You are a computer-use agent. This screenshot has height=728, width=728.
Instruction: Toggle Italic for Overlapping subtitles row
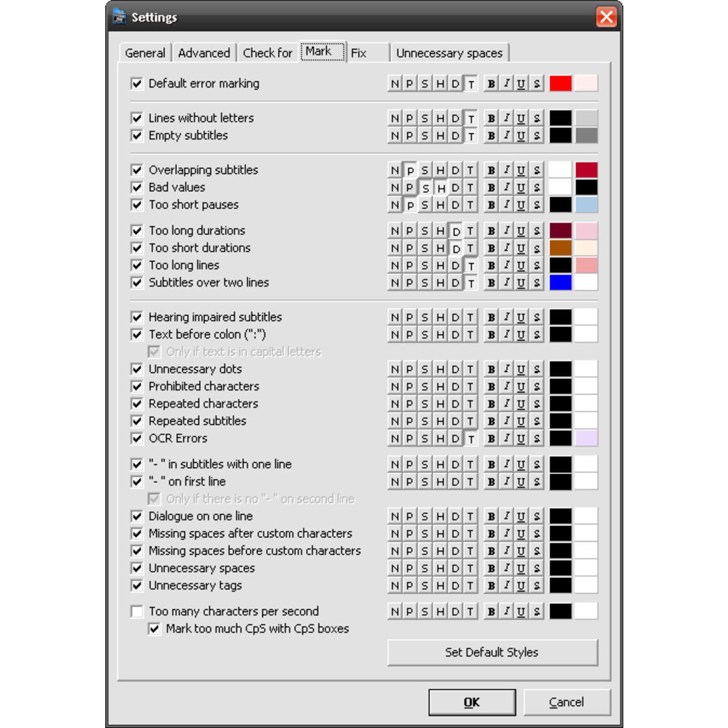[x=506, y=170]
